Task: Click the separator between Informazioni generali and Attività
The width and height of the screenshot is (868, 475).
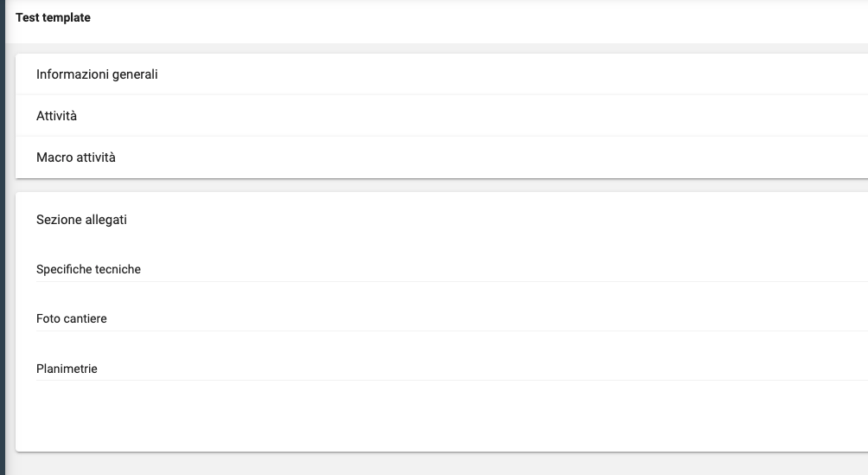Action: click(x=432, y=94)
